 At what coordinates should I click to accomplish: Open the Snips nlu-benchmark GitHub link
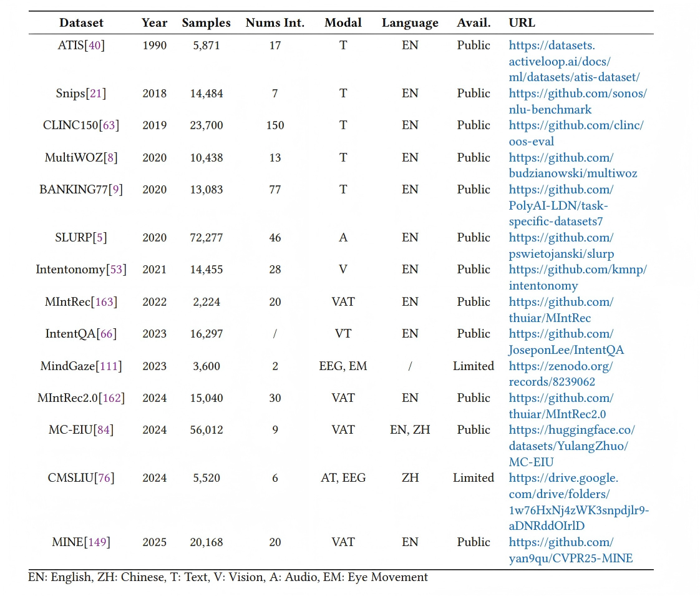(578, 101)
